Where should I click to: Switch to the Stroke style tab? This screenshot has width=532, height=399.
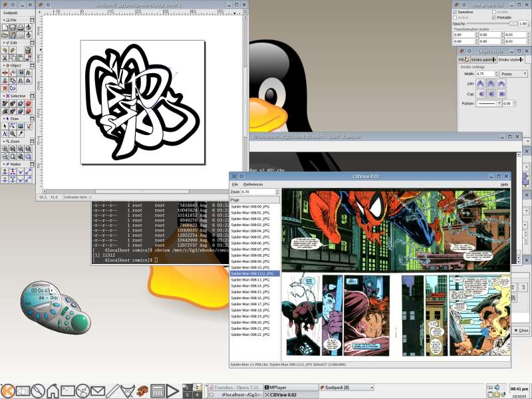511,60
